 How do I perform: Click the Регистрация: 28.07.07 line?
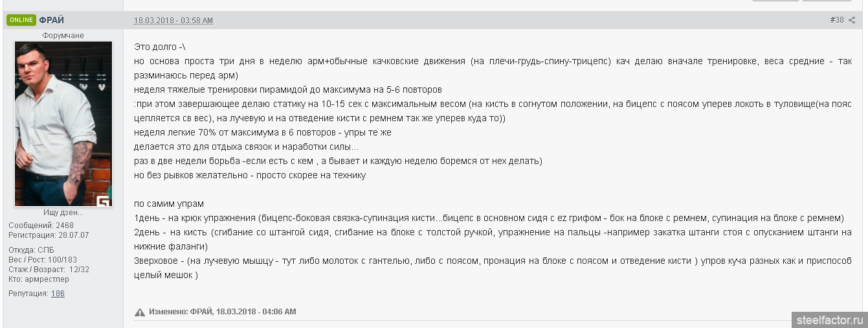(x=49, y=235)
